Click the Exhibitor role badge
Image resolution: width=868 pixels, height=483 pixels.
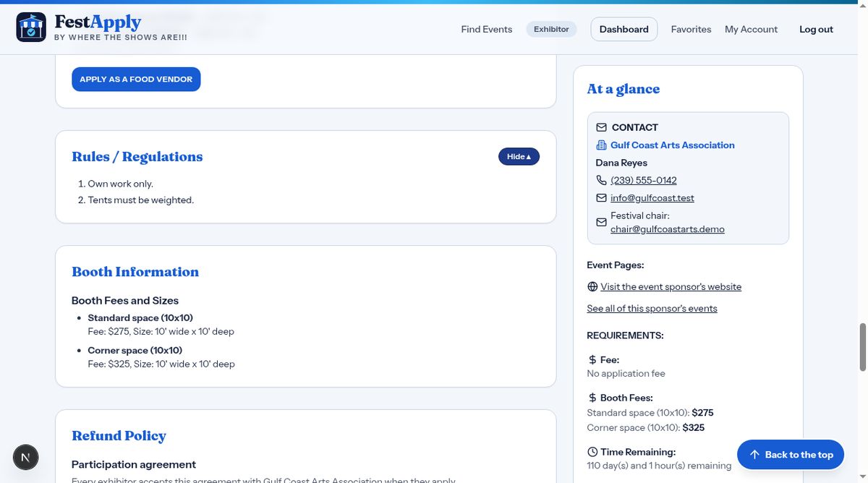point(551,30)
